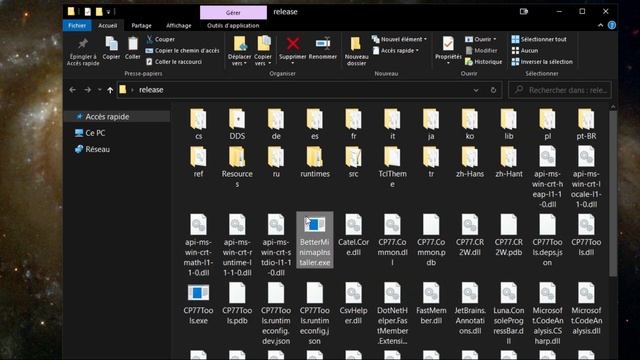Select the CP77.Common.dll file
Image resolution: width=640 pixels, height=360 pixels.
[x=392, y=241]
